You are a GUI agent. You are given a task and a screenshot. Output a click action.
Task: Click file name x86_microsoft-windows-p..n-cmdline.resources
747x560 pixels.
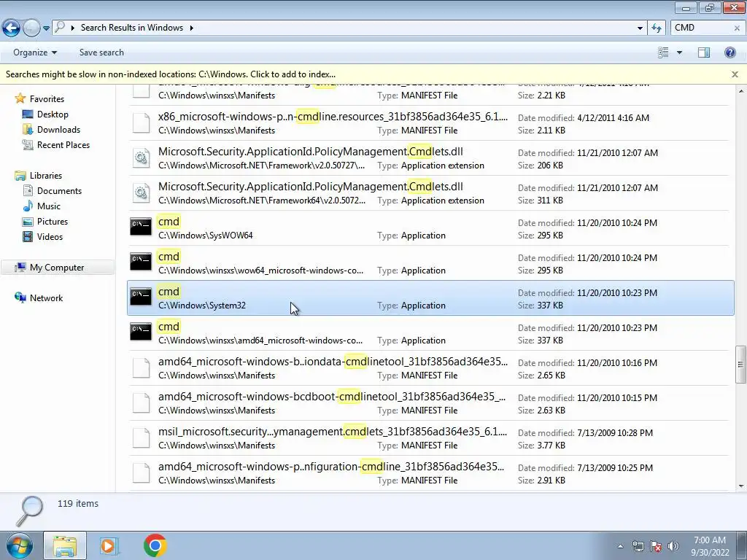(333, 117)
